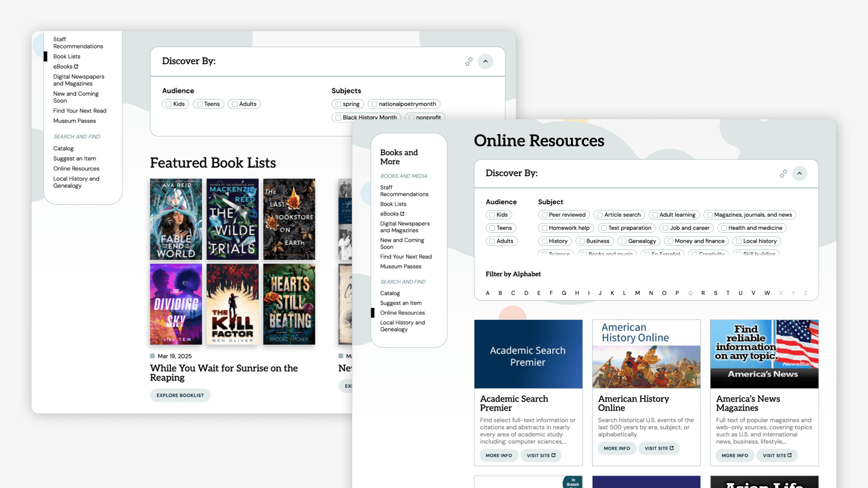The height and width of the screenshot is (488, 868).
Task: Enable the Genealogy subject filter
Action: [624, 241]
